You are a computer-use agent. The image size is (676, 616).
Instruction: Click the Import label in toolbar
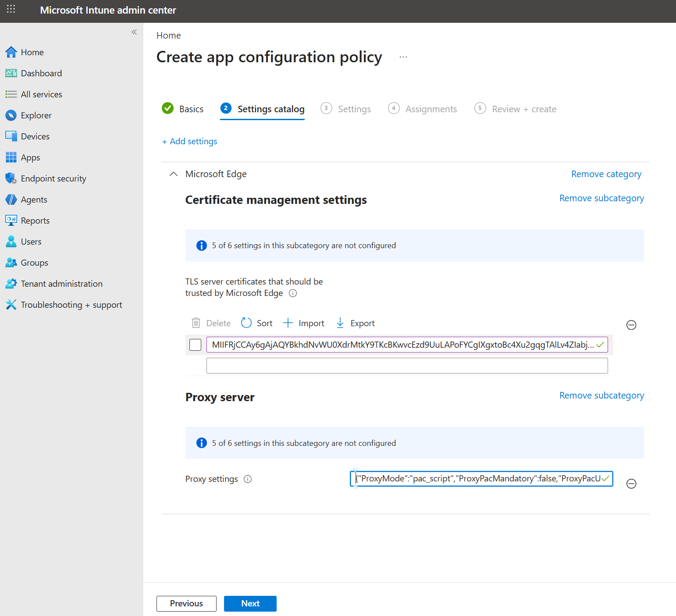[311, 323]
